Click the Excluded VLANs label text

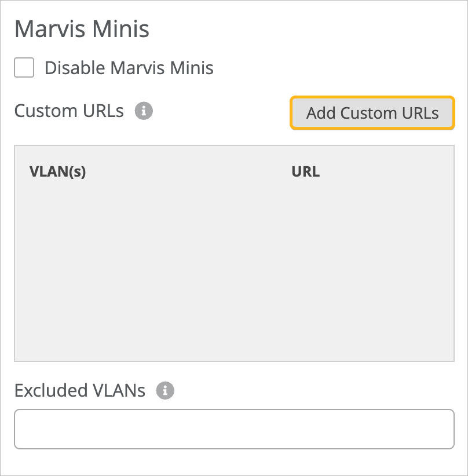(80, 391)
